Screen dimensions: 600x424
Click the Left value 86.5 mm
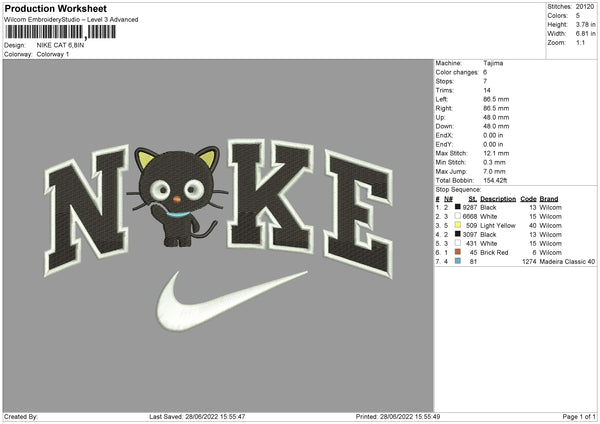496,99
